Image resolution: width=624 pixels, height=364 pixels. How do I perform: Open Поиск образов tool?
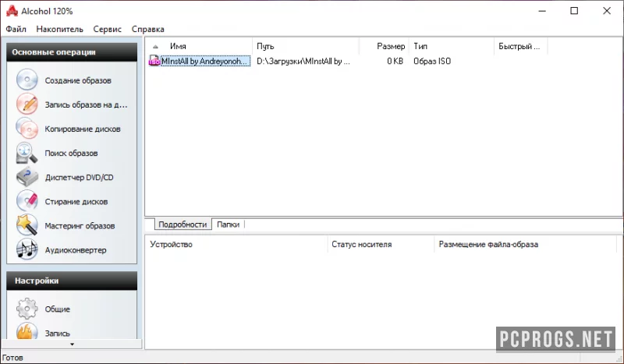point(71,153)
